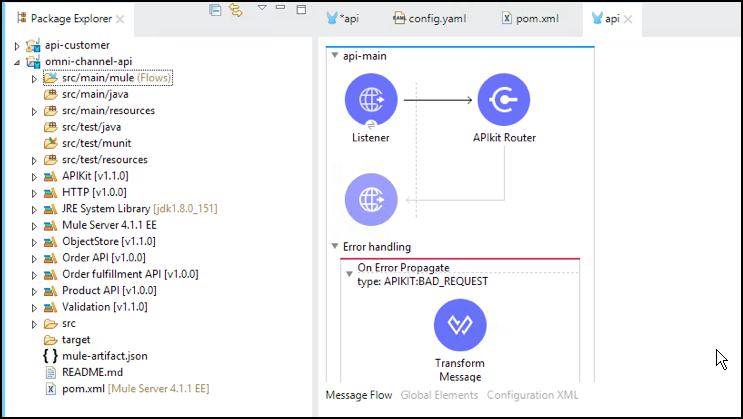Click the src/main/mule folder icon
The image size is (743, 419).
tap(51, 78)
